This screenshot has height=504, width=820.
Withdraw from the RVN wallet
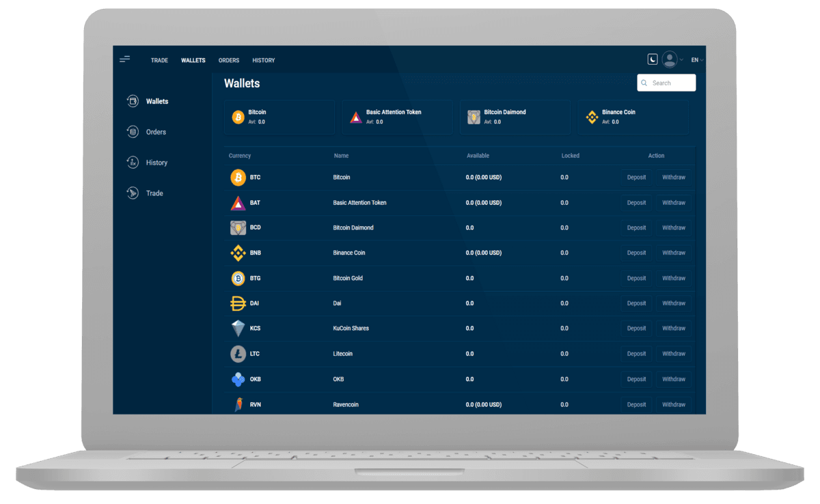pos(673,404)
